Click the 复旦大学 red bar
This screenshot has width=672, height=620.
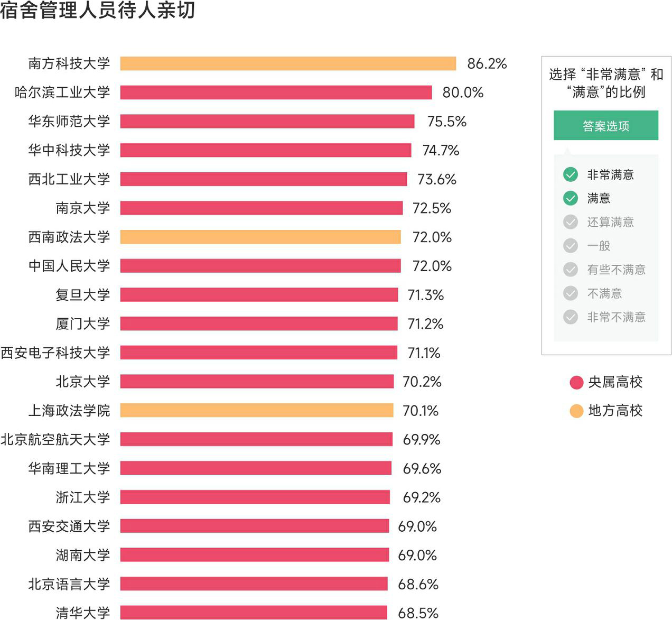(x=259, y=294)
